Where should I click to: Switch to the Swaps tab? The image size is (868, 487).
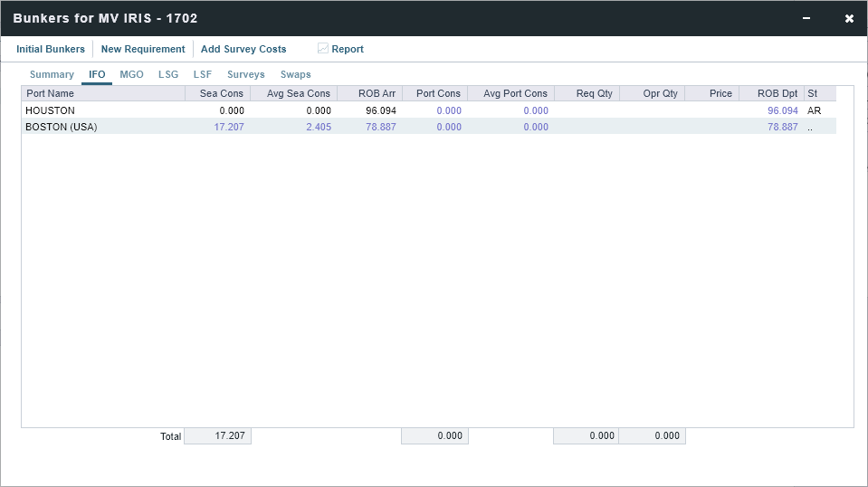(x=295, y=74)
